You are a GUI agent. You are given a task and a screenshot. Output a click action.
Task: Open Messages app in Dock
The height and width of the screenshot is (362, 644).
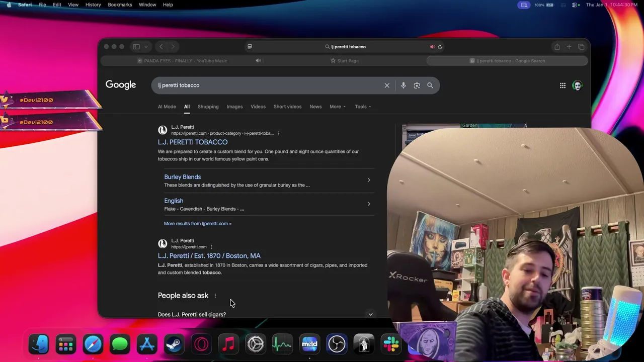[x=120, y=344]
